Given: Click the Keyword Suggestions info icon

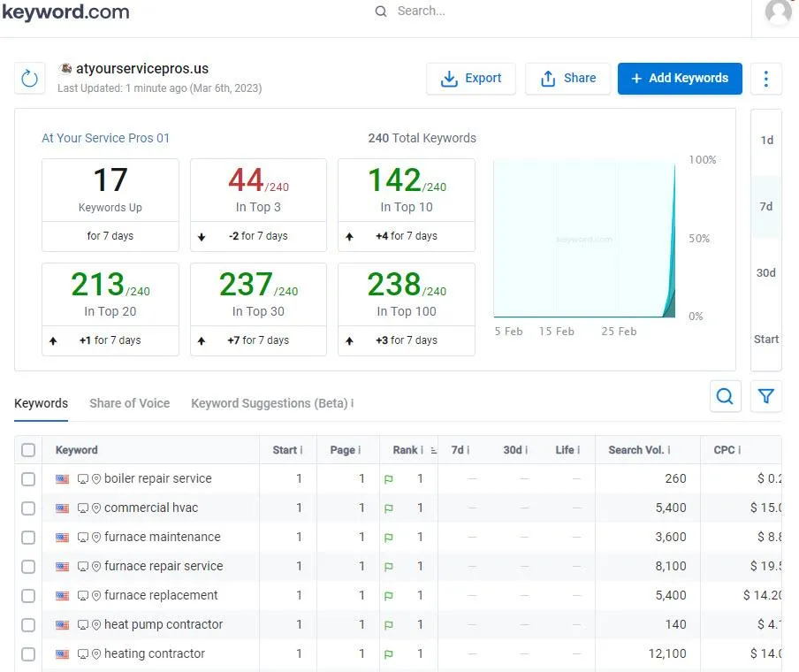Looking at the screenshot, I should click(x=352, y=403).
